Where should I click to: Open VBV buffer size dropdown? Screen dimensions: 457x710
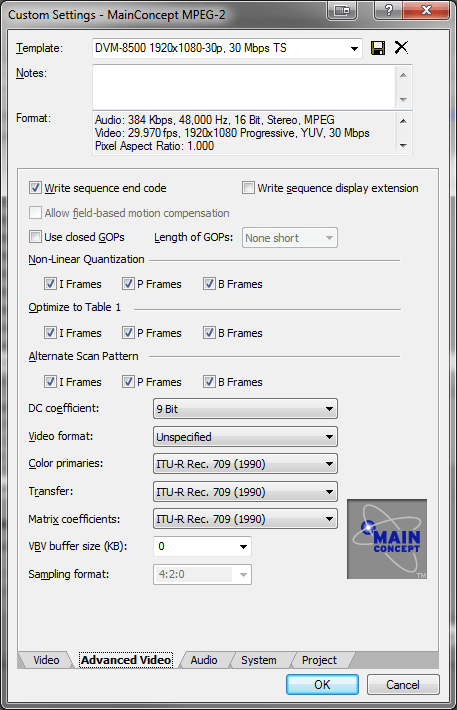[x=202, y=547]
